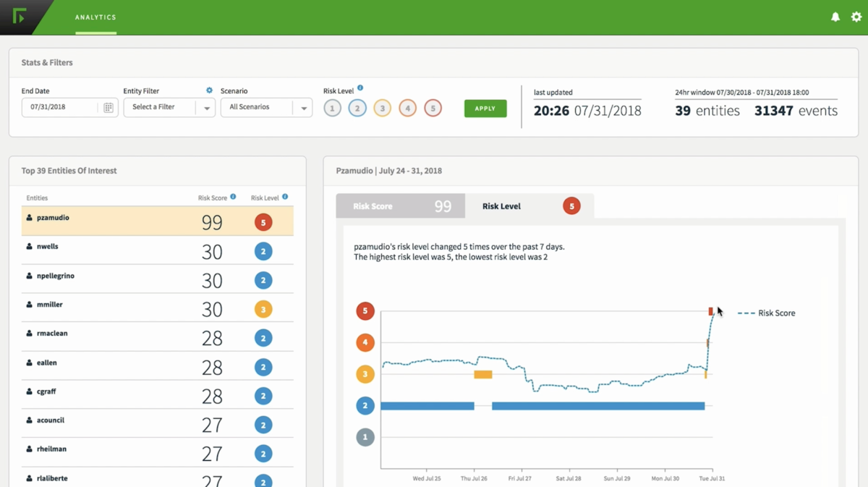Select the Risk Level tab
Screen dimensions: 868x487
tap(529, 206)
